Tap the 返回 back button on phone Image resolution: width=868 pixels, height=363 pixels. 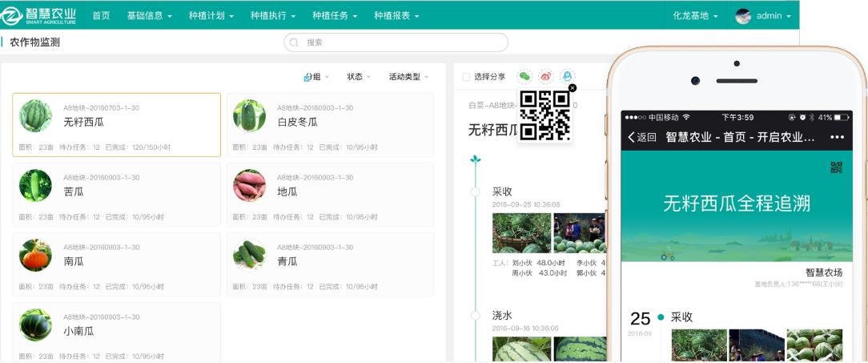point(641,137)
